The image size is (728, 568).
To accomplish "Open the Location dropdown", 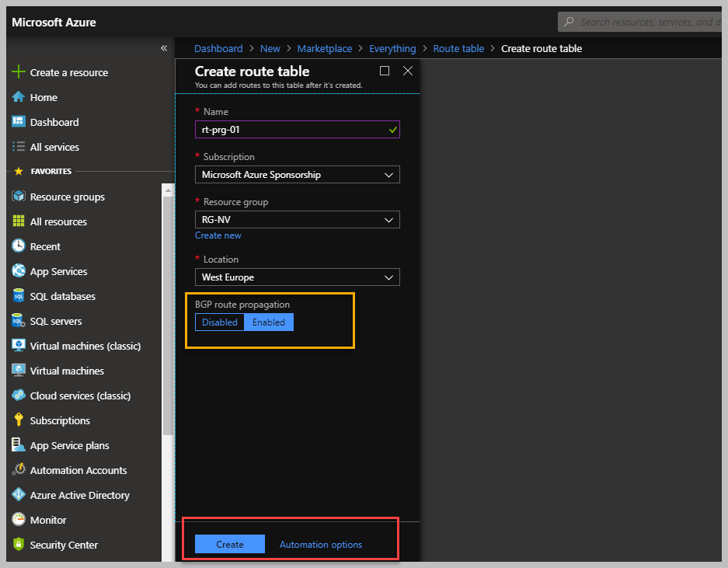I will click(297, 277).
